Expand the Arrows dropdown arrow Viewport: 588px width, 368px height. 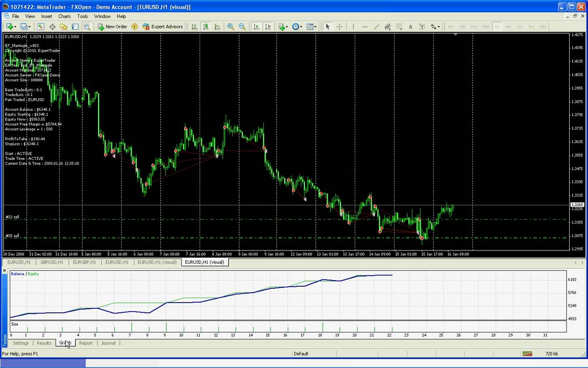tap(439, 27)
